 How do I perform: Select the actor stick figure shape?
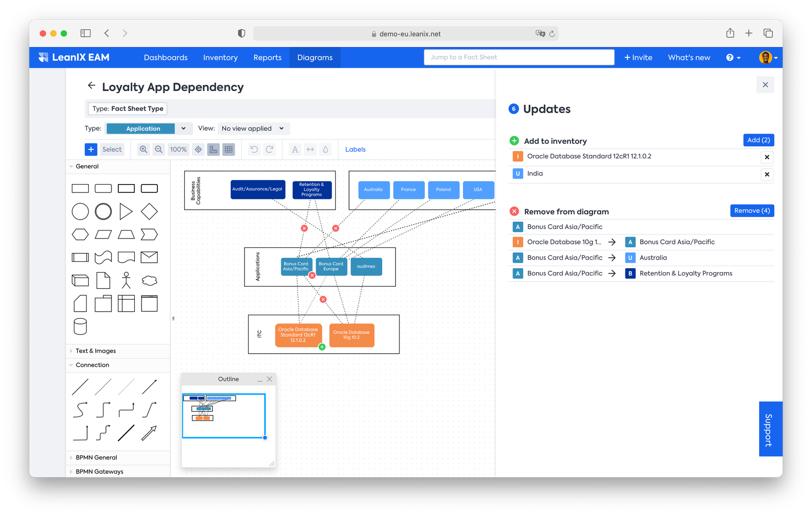pos(126,281)
